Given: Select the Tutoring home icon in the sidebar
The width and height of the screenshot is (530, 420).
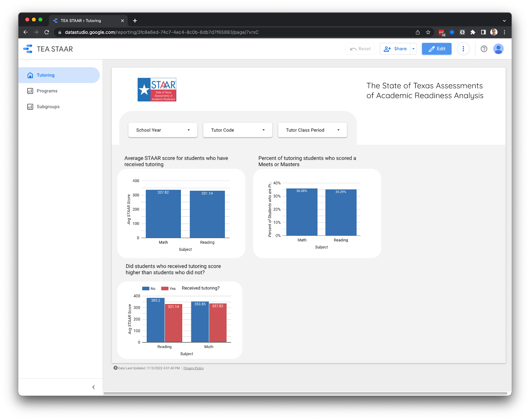Looking at the screenshot, I should 30,75.
